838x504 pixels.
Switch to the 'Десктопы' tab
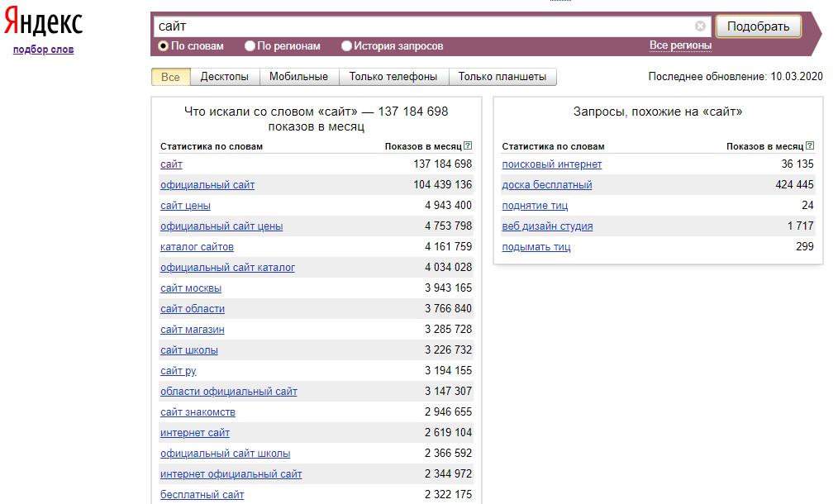click(225, 77)
